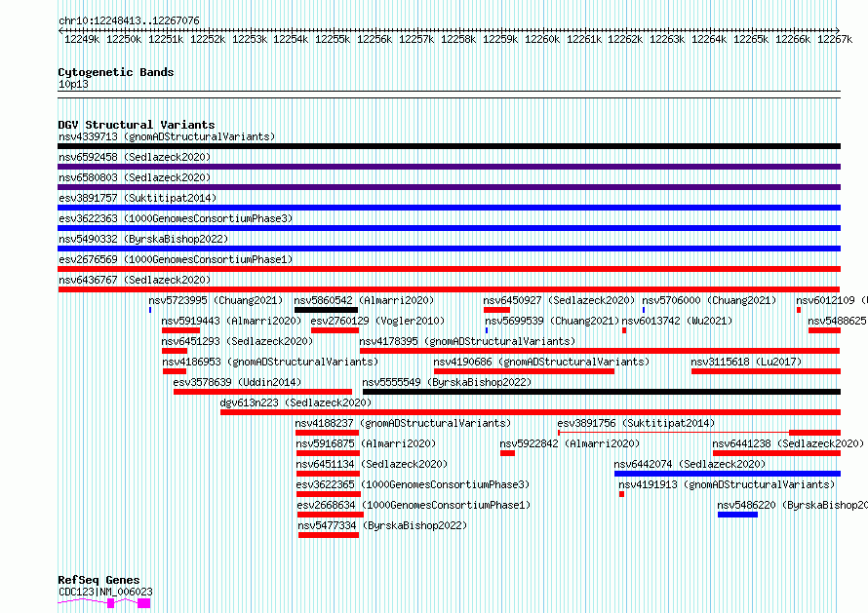868x613 pixels.
Task: Open nsv6436767 (Sedlazeck2020) label
Action: point(135,280)
